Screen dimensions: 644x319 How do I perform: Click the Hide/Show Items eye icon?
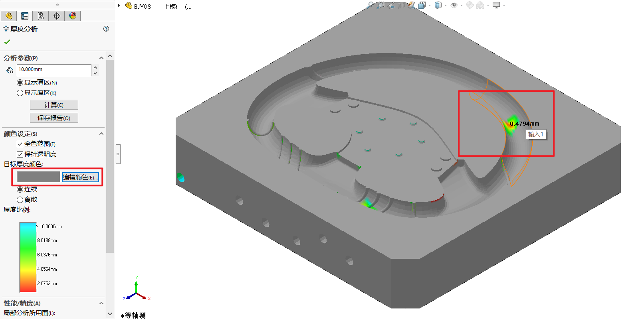pyautogui.click(x=454, y=5)
